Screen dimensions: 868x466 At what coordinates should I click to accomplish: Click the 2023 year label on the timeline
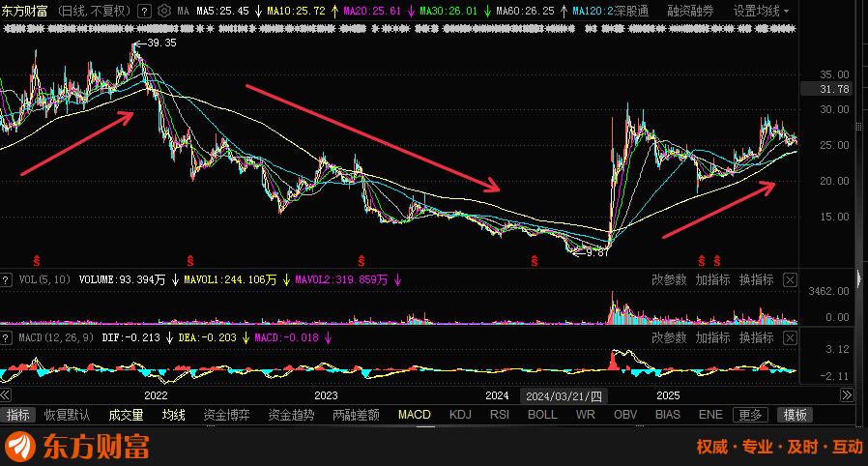tap(326, 395)
